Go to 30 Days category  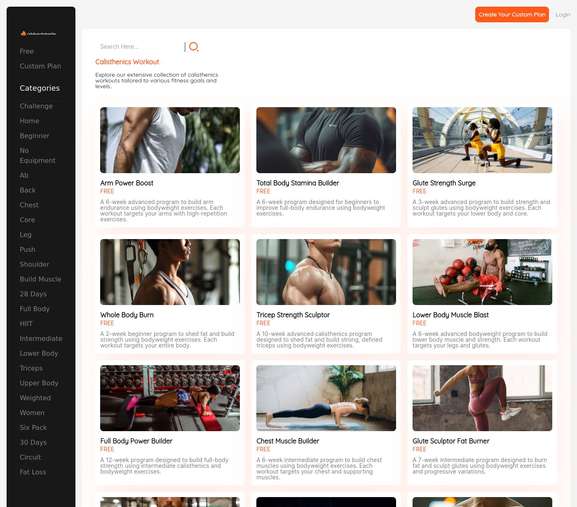click(x=33, y=443)
